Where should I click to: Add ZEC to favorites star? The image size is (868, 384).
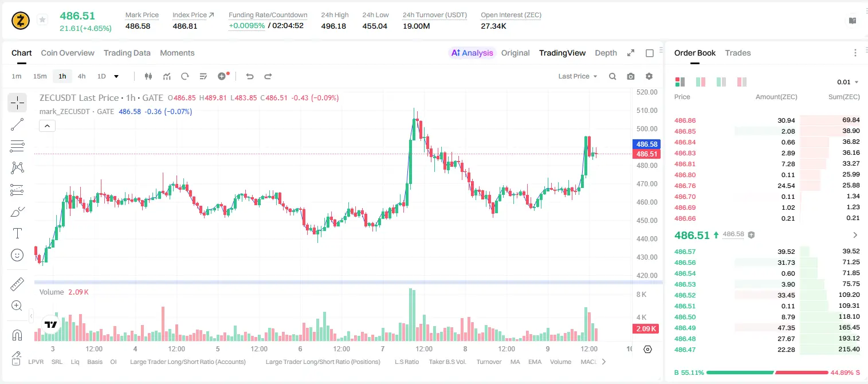pos(42,20)
